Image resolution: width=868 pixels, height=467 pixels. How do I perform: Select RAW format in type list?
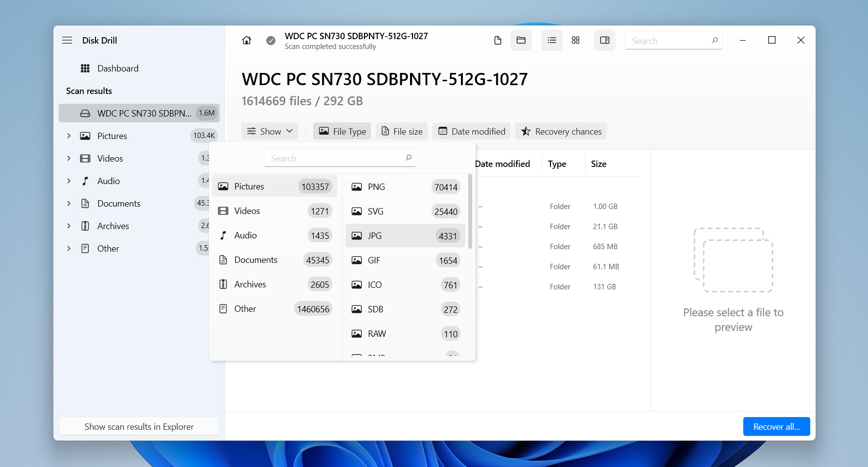405,334
